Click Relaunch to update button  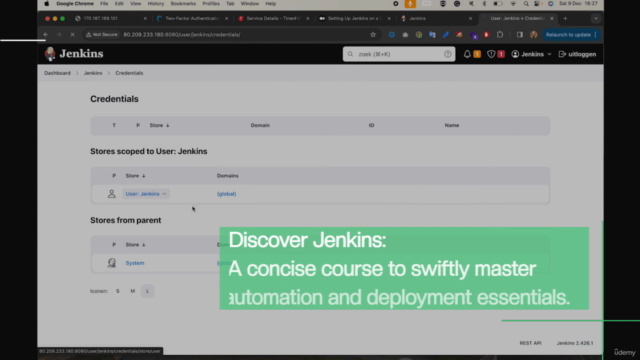tap(568, 35)
